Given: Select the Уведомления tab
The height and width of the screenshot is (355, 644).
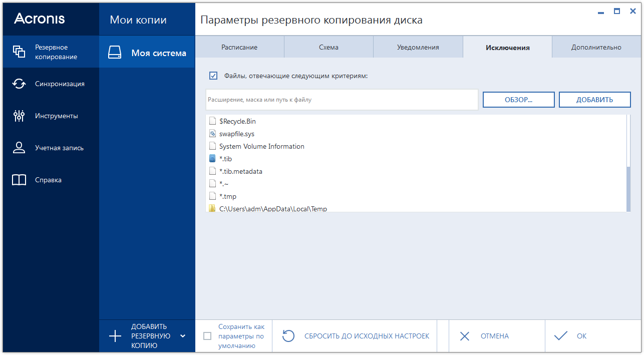Looking at the screenshot, I should pos(418,46).
